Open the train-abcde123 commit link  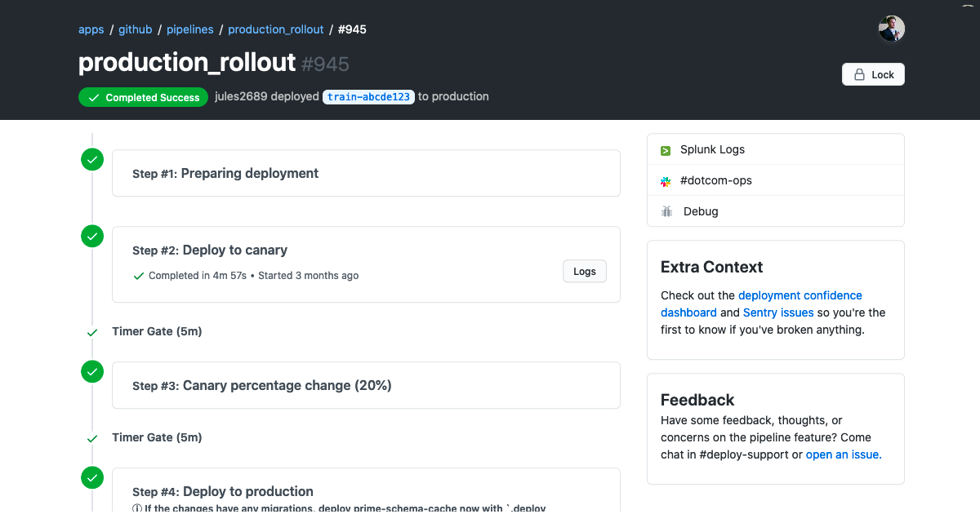tap(368, 97)
